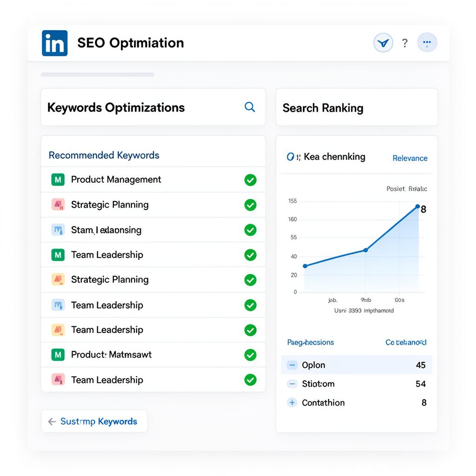This screenshot has height=476, width=476.
Task: Click the Search Ranking panel title
Action: [323, 108]
